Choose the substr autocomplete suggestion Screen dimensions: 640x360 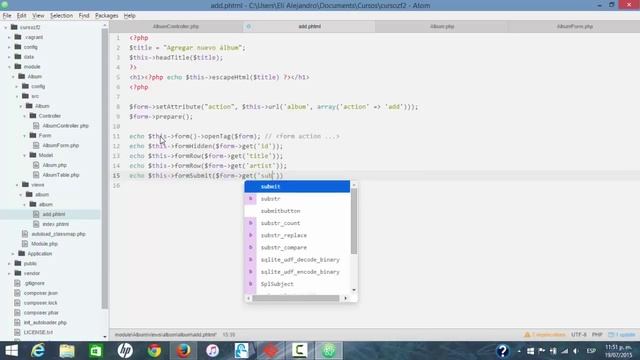point(297,199)
